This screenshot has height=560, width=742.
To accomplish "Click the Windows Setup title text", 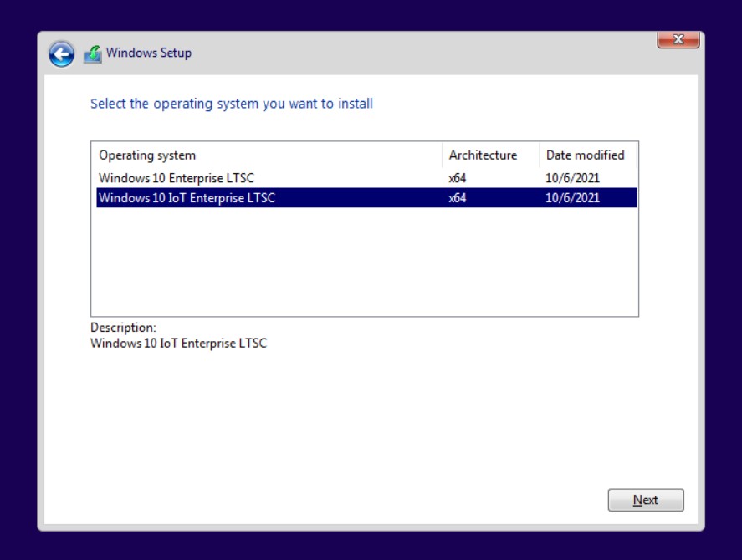I will (149, 53).
